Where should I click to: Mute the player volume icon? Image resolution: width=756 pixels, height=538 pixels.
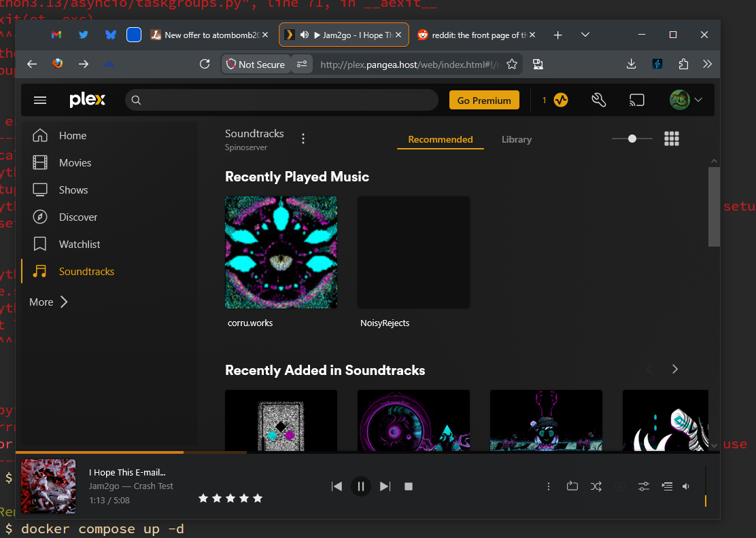(x=686, y=486)
